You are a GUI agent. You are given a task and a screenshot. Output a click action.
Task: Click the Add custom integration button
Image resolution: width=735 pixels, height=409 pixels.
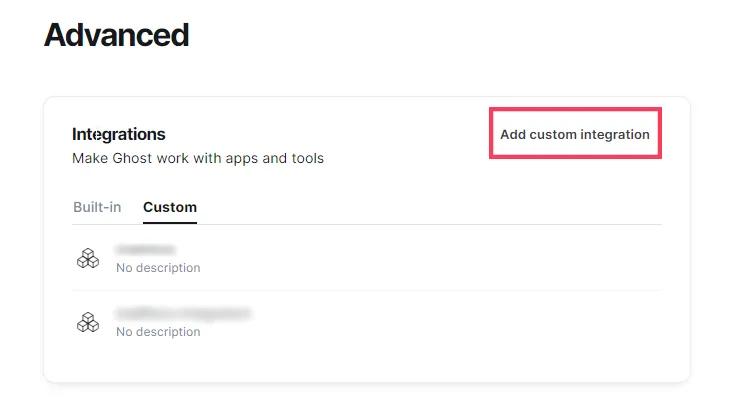[575, 134]
